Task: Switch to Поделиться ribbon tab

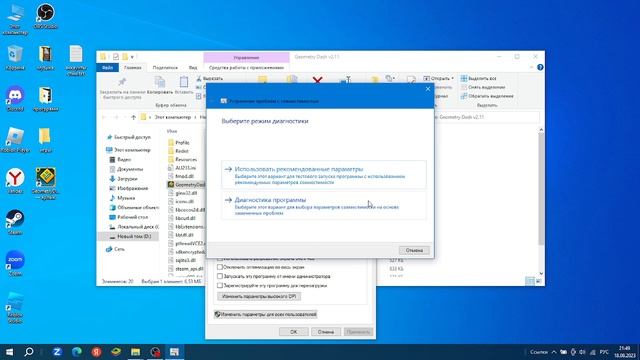Action: tap(165, 68)
